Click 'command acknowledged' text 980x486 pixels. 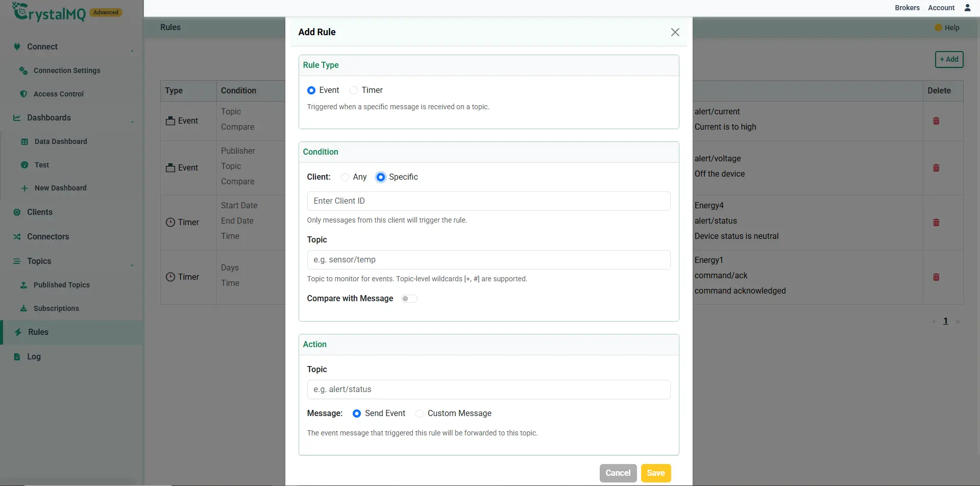[740, 290]
